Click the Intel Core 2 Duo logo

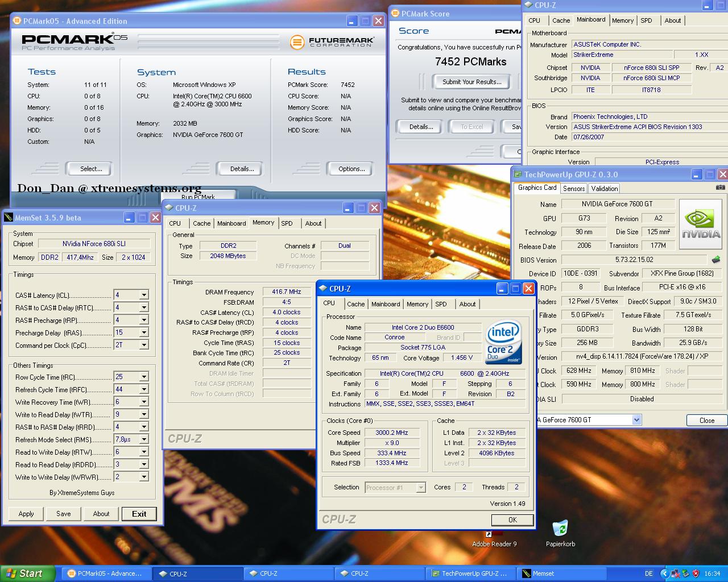point(503,342)
